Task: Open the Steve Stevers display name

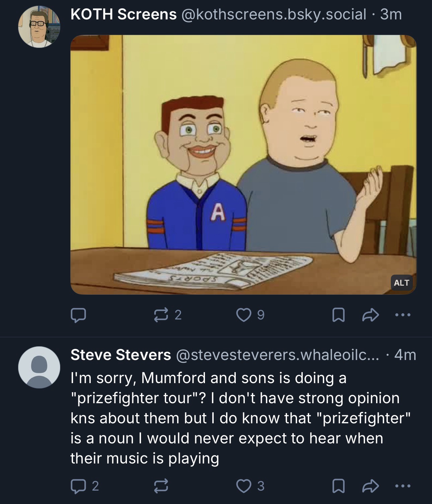Action: click(x=121, y=355)
